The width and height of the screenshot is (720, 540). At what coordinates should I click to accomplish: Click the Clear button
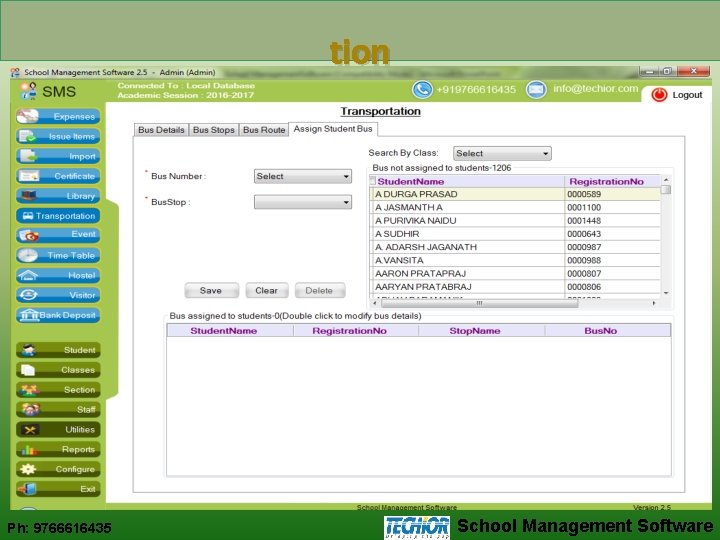tap(266, 291)
